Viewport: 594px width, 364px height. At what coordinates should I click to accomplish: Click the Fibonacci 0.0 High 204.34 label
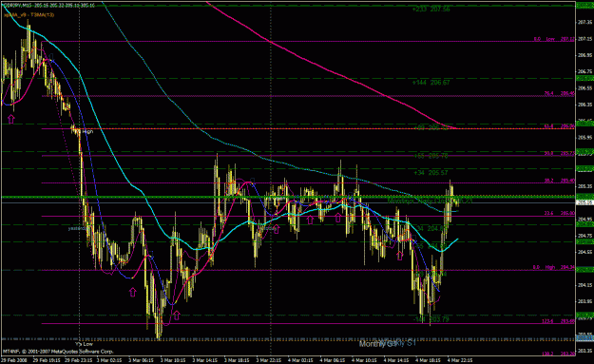click(x=554, y=267)
